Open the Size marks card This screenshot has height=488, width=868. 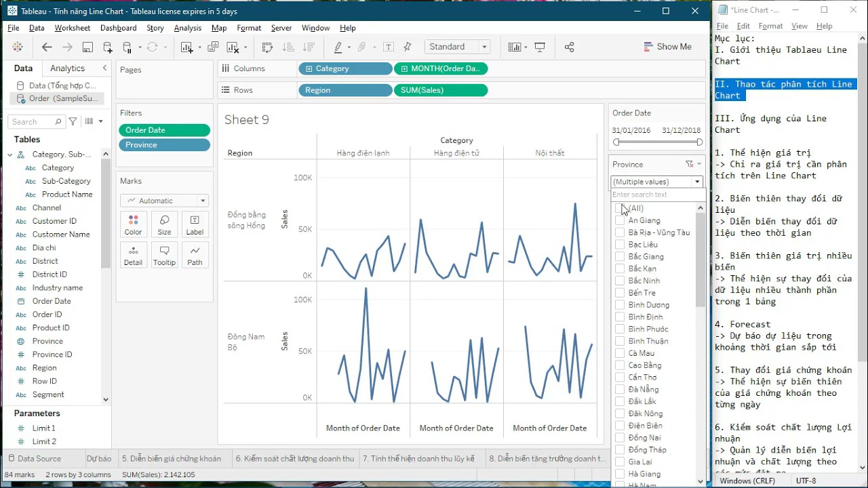click(164, 225)
